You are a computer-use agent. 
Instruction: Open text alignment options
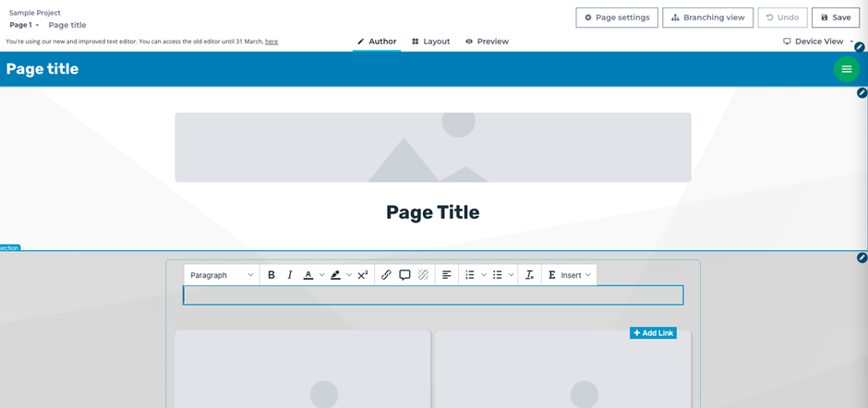pos(447,275)
